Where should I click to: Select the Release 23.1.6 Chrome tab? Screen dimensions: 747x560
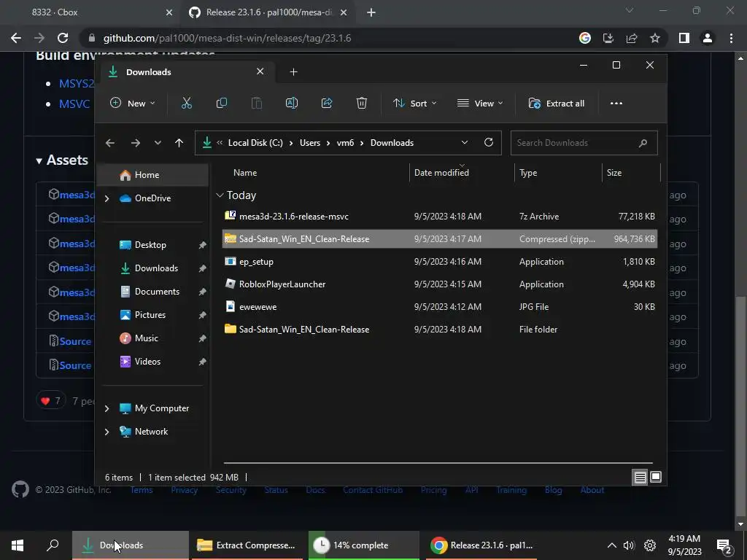[269, 12]
